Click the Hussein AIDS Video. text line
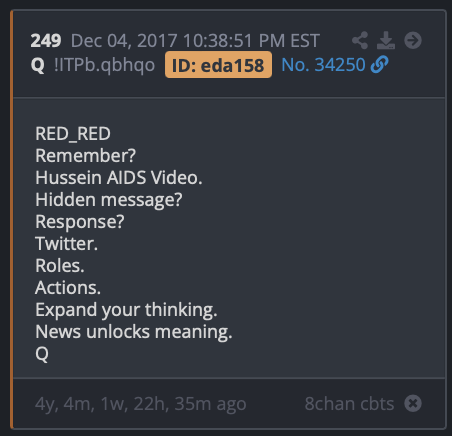452x436 pixels. point(119,178)
